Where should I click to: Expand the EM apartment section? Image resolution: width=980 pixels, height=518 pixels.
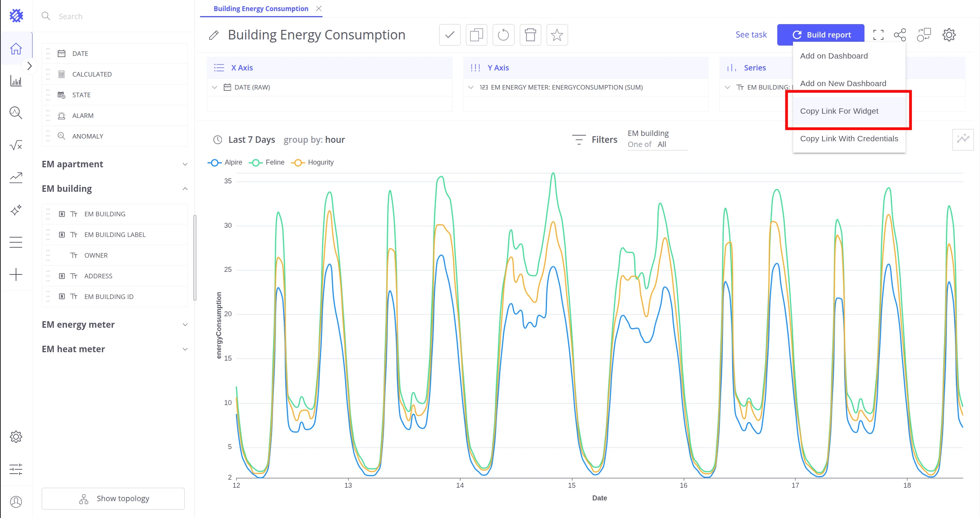point(114,164)
